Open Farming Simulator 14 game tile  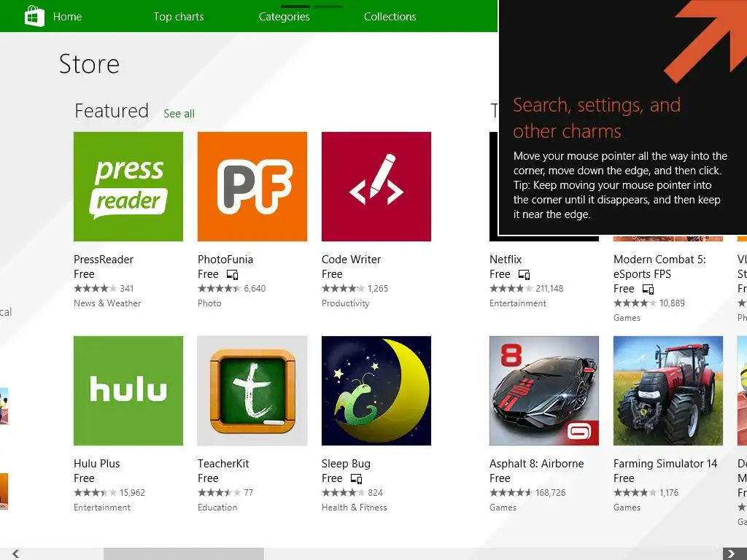pyautogui.click(x=668, y=391)
